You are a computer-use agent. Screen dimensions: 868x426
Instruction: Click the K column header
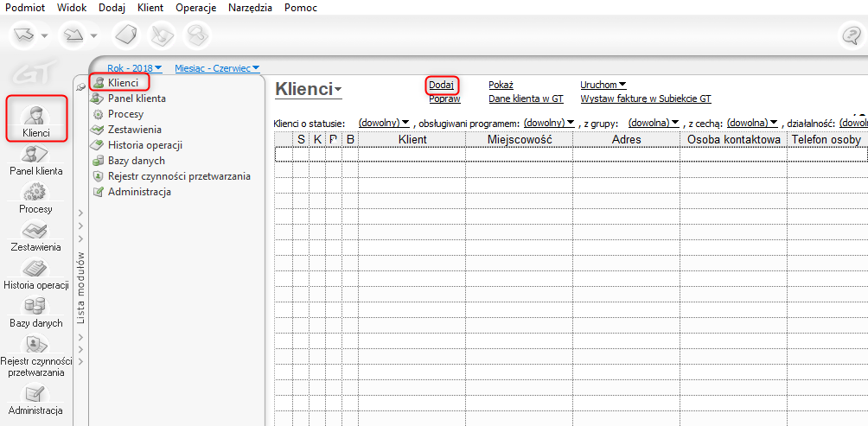317,140
